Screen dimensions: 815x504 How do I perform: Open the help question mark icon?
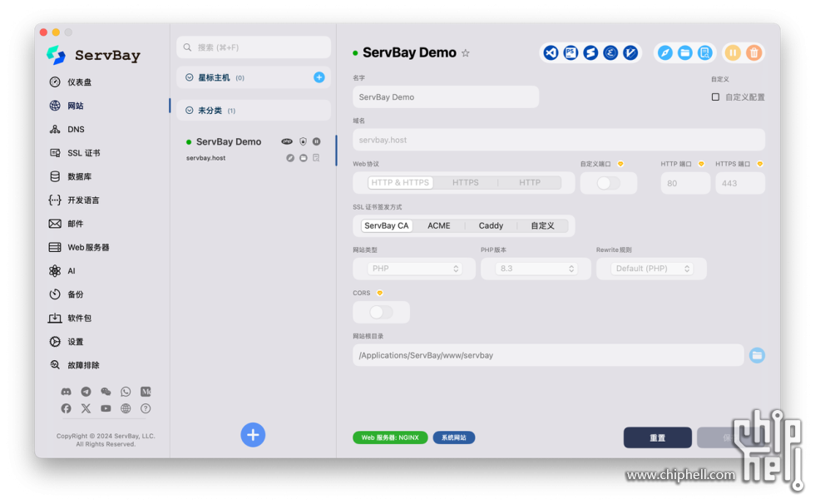tap(146, 408)
